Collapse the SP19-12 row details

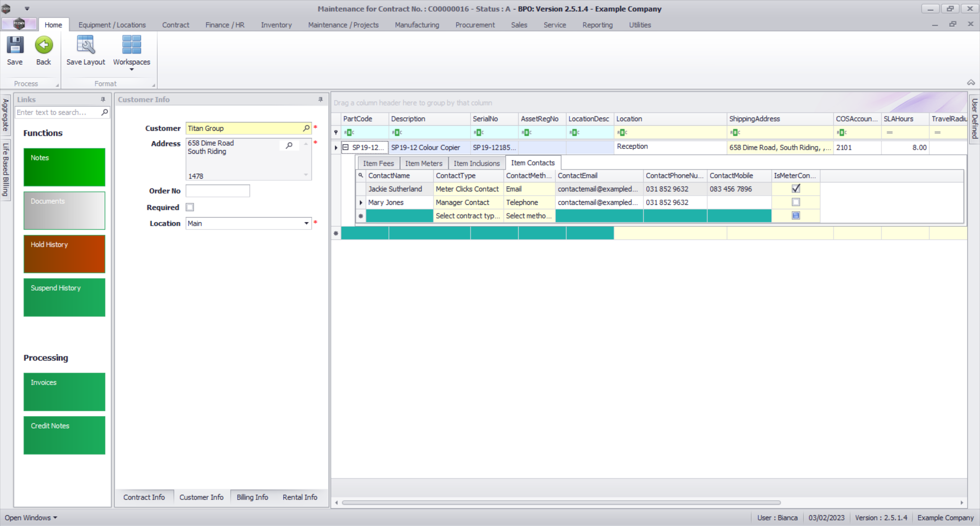pos(346,148)
